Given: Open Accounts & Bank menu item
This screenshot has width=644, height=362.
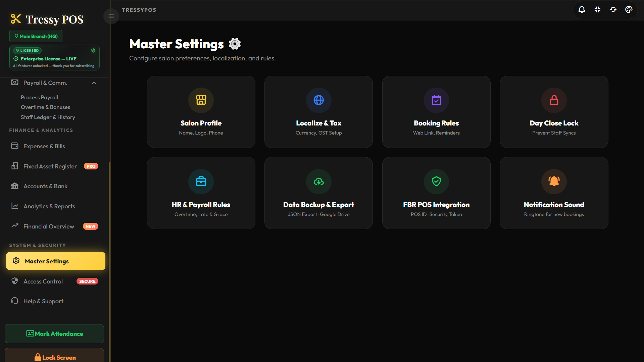Looking at the screenshot, I should (45, 186).
